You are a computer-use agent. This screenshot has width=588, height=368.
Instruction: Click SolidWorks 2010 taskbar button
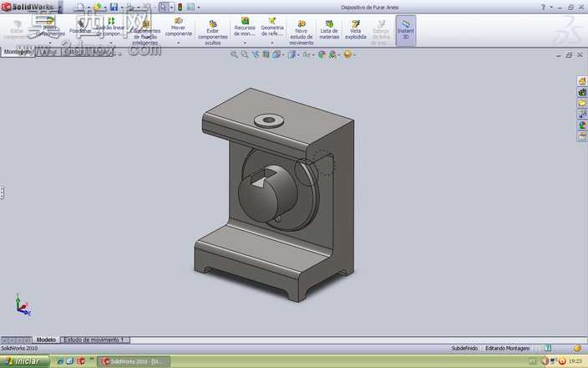134,361
